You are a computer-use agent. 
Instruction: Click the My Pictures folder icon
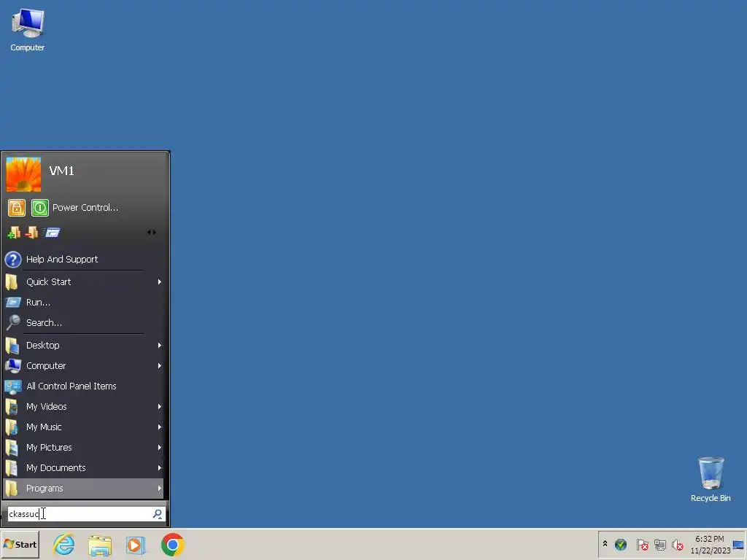pyautogui.click(x=12, y=448)
